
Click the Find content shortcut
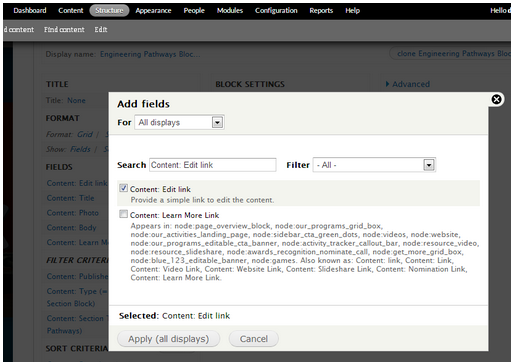coord(64,30)
